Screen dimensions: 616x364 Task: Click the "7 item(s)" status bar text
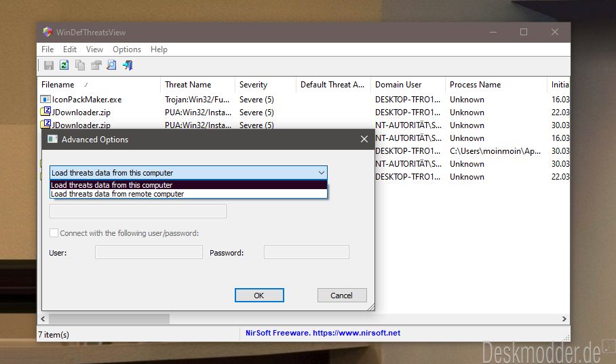click(54, 335)
